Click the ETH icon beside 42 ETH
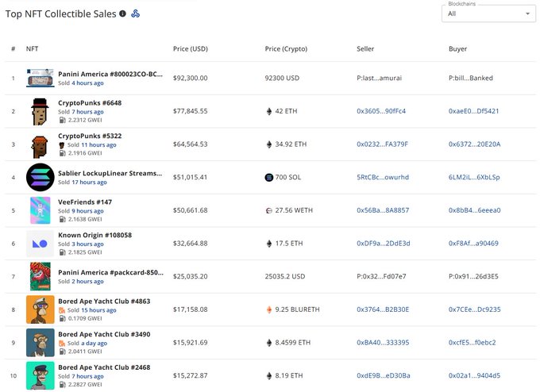The height and width of the screenshot is (392, 540). click(269, 111)
